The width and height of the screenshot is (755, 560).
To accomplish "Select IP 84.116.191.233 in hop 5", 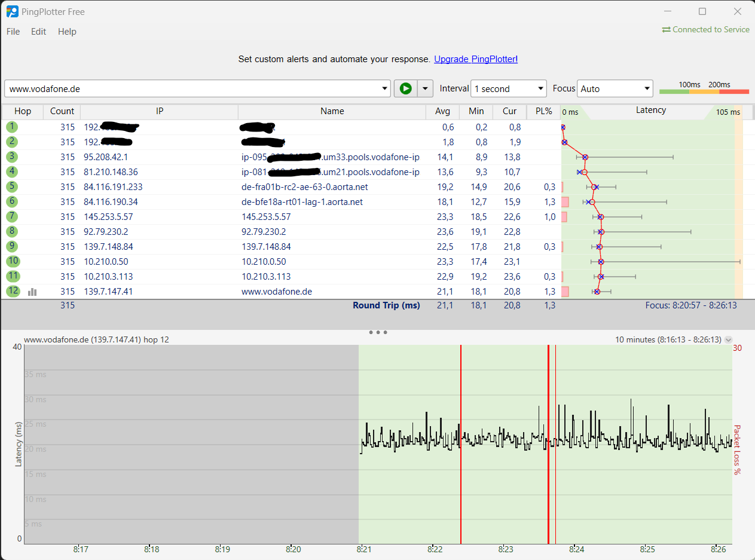I will pyautogui.click(x=113, y=187).
